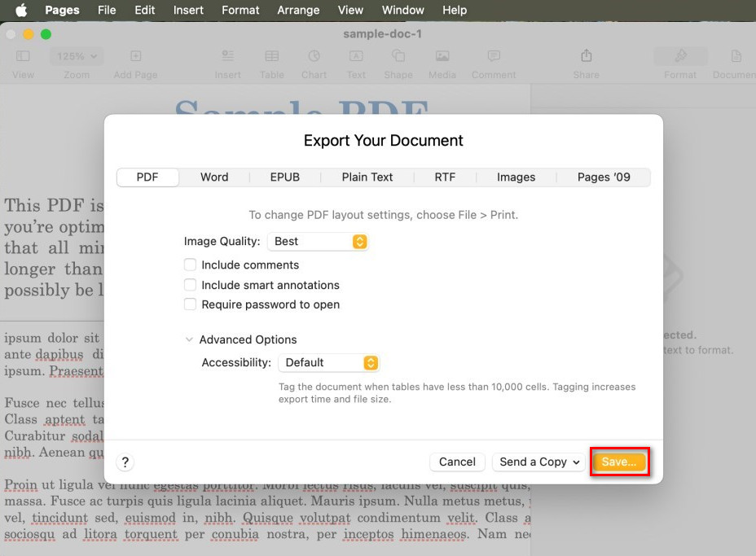Enable Require password to open
This screenshot has width=756, height=556.
190,304
